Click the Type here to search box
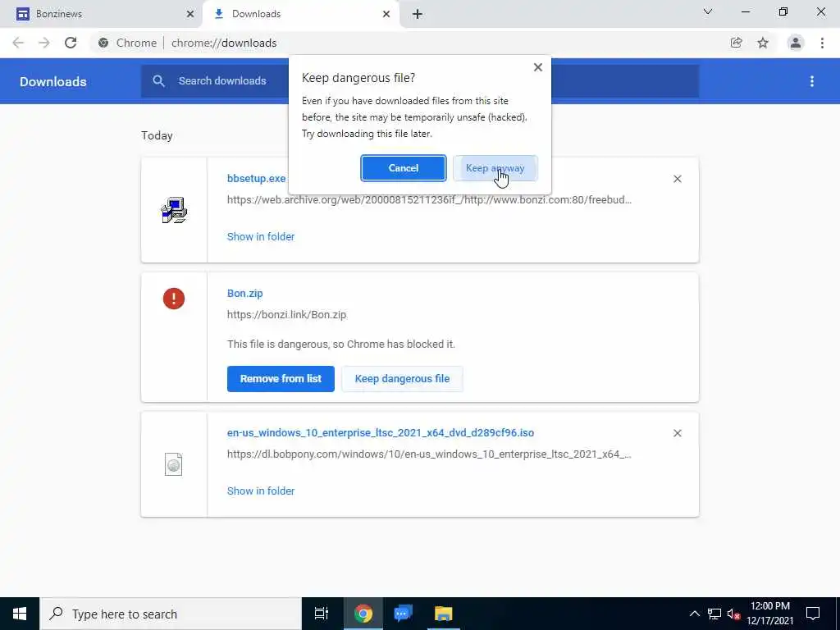This screenshot has width=840, height=630. [171, 614]
